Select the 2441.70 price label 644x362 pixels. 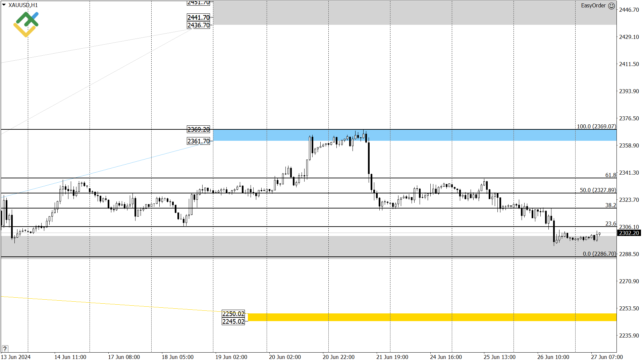(199, 17)
